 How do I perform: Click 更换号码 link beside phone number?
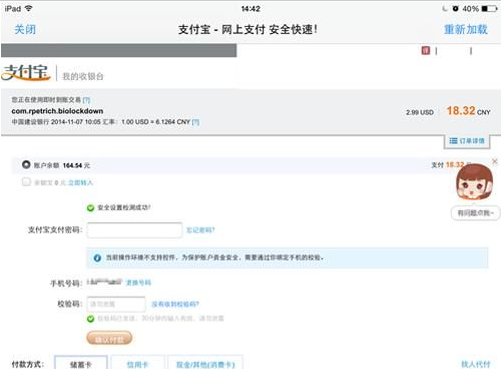pyautogui.click(x=138, y=283)
